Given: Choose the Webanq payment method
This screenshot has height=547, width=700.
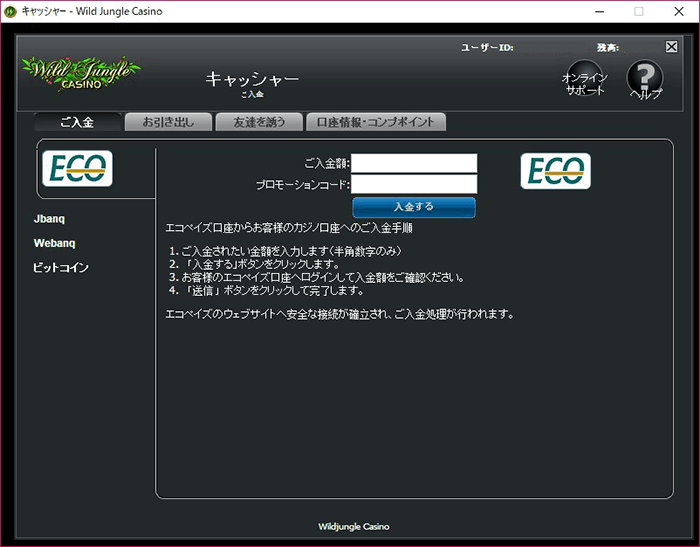Looking at the screenshot, I should (54, 243).
